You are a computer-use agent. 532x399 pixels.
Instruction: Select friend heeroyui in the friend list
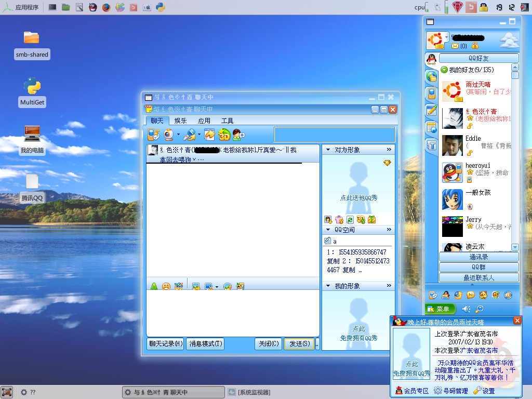coord(476,172)
